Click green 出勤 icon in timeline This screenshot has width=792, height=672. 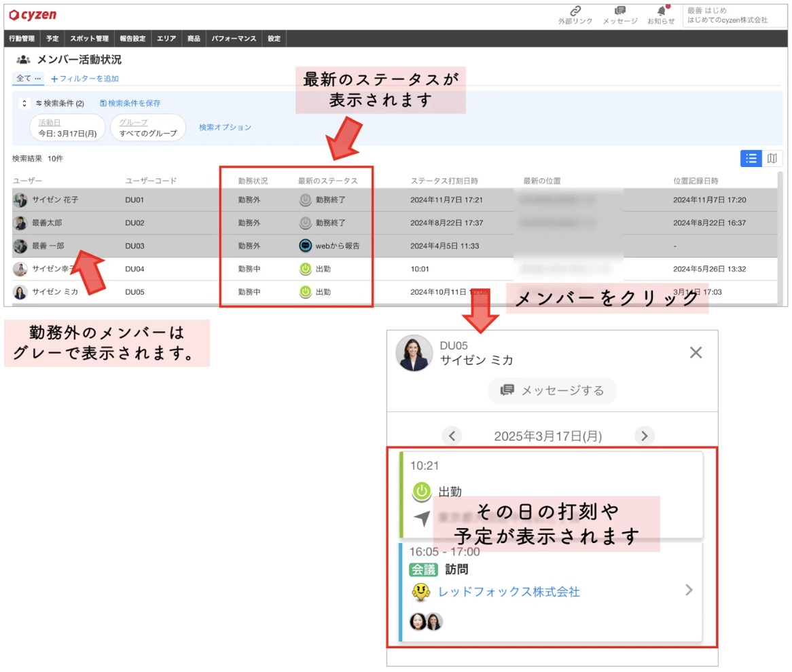click(422, 491)
